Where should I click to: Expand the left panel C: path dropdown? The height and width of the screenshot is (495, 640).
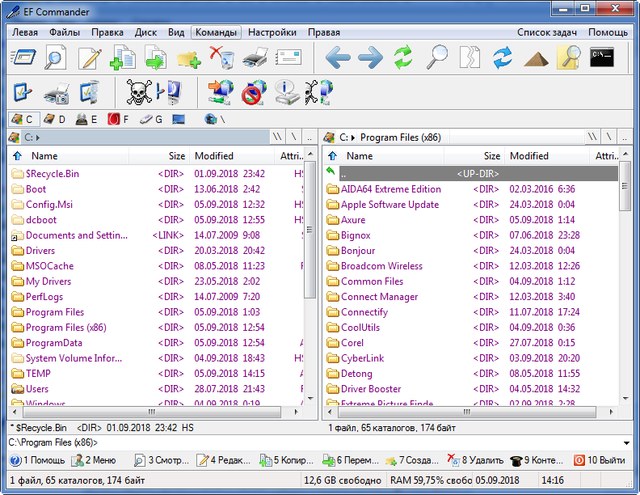point(37,136)
